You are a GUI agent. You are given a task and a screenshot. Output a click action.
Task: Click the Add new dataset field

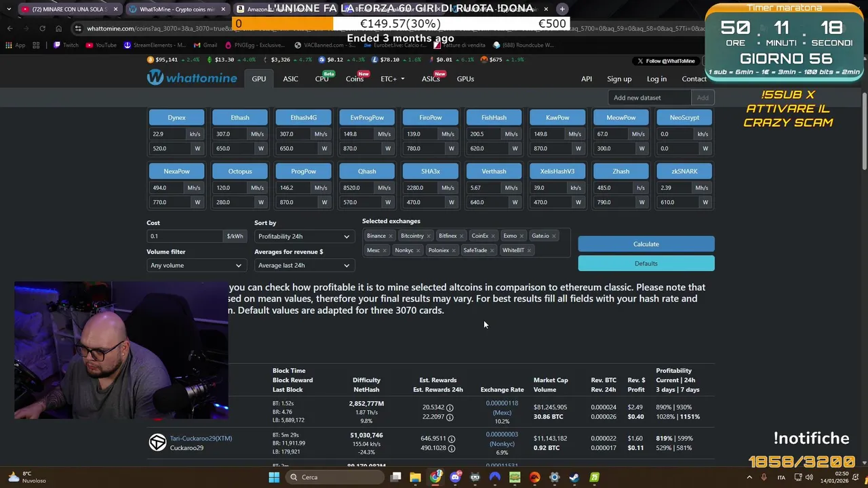pyautogui.click(x=650, y=98)
